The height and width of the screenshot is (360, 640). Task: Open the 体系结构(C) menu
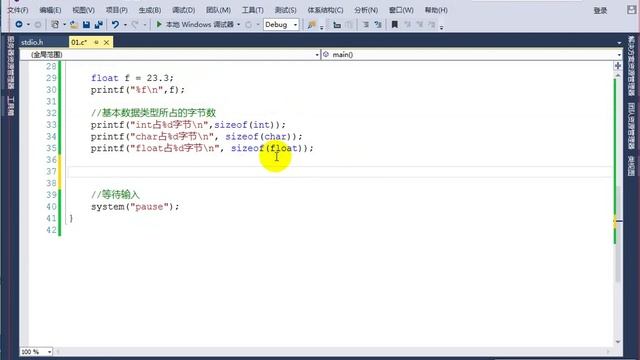pyautogui.click(x=325, y=10)
